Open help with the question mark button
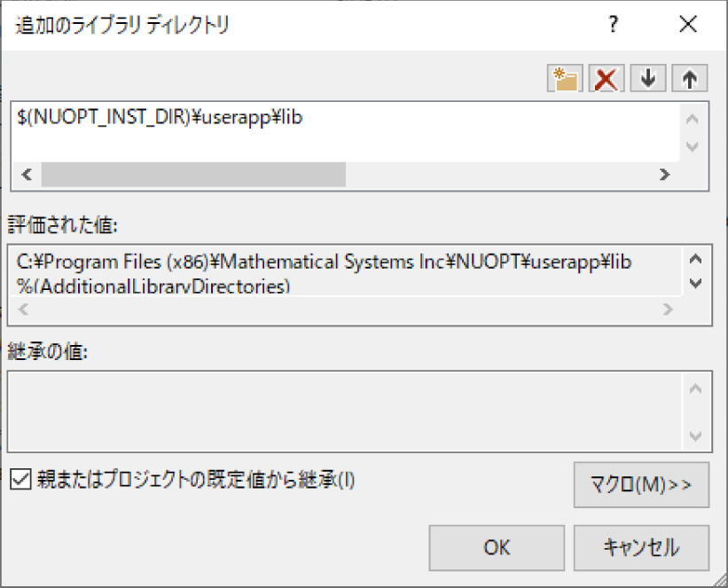The width and height of the screenshot is (728, 588). click(x=614, y=24)
